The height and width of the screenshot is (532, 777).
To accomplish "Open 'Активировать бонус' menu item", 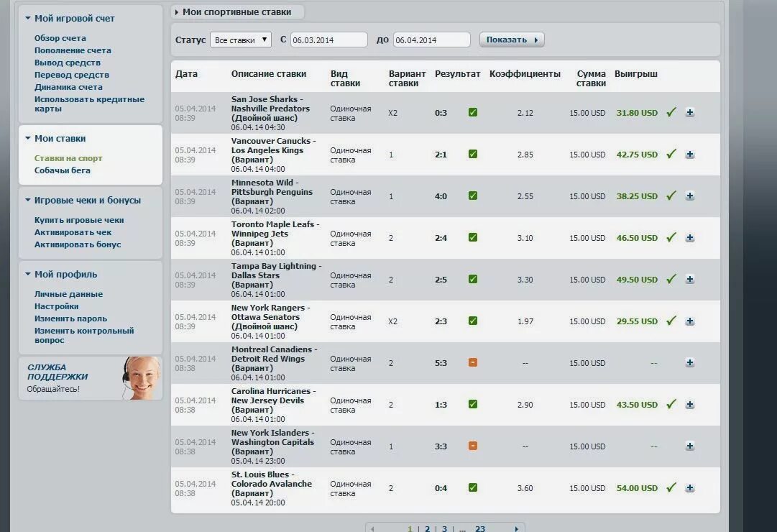I will point(78,244).
